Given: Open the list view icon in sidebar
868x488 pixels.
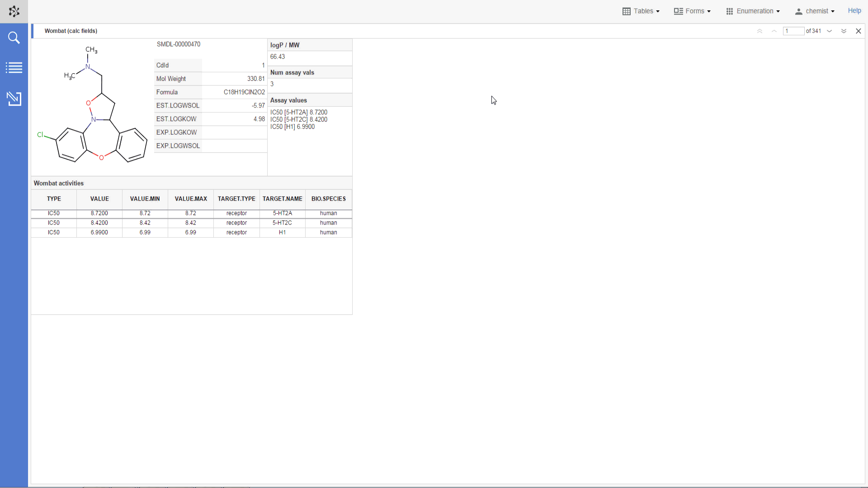Looking at the screenshot, I should tap(14, 67).
